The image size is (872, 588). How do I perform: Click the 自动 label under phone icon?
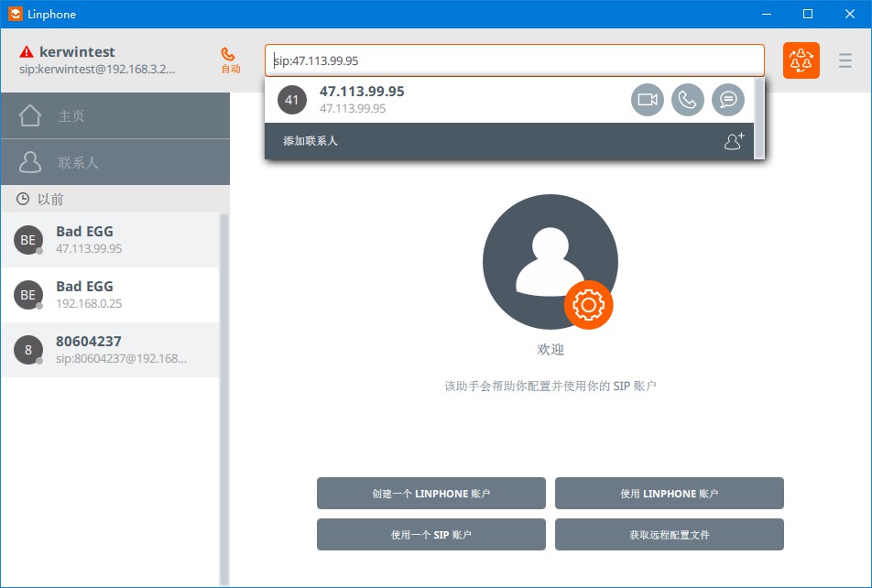click(x=231, y=69)
